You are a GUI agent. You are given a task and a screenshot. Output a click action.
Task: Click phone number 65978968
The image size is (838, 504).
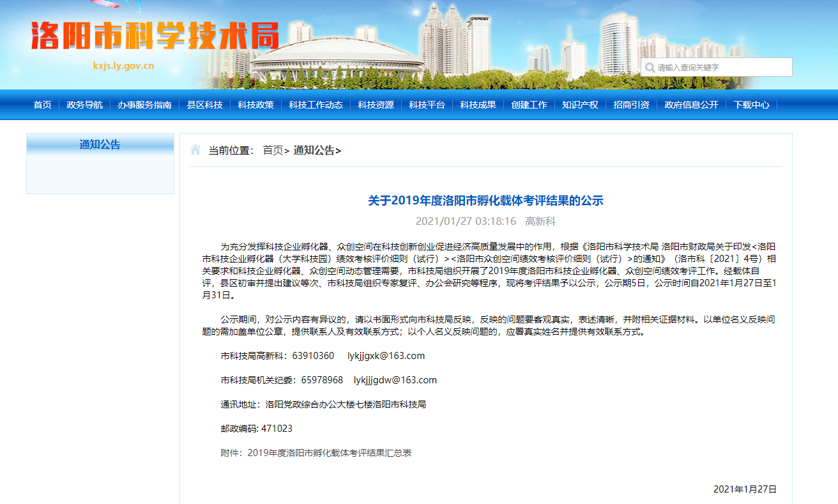(322, 380)
